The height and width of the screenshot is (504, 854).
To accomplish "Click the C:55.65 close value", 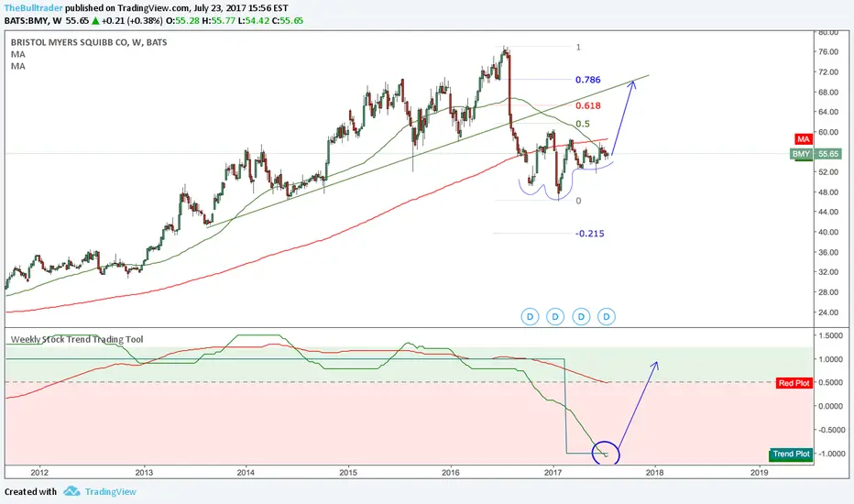I will tap(288, 21).
